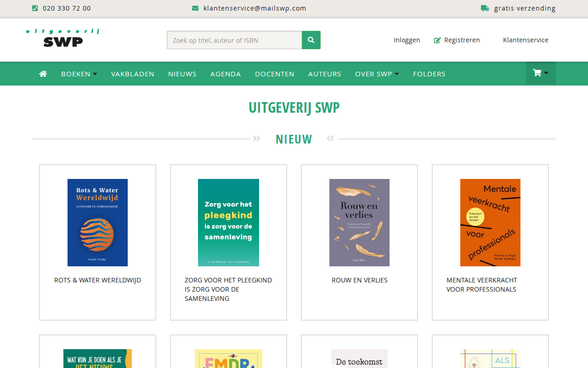
Task: Open the Auteurs menu item
Action: pos(325,74)
